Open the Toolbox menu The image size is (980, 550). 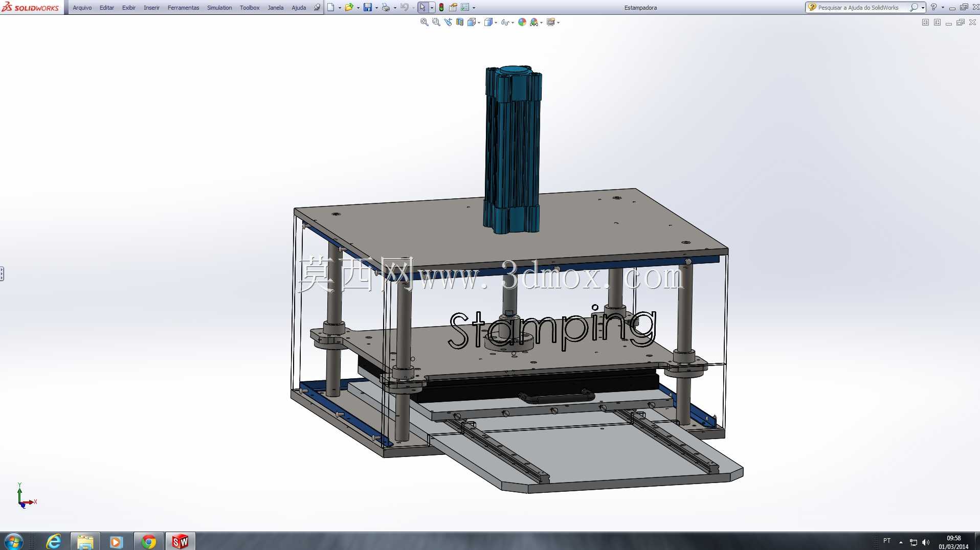[x=250, y=8]
